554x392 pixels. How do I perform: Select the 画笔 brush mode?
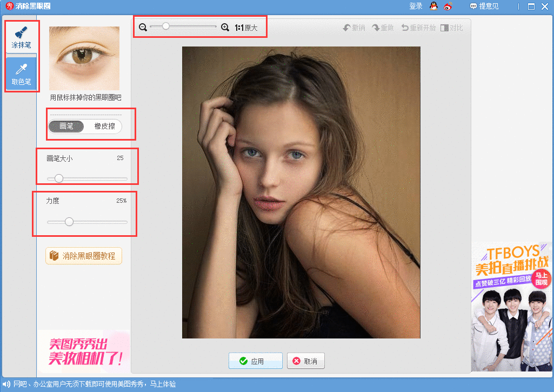click(x=66, y=126)
